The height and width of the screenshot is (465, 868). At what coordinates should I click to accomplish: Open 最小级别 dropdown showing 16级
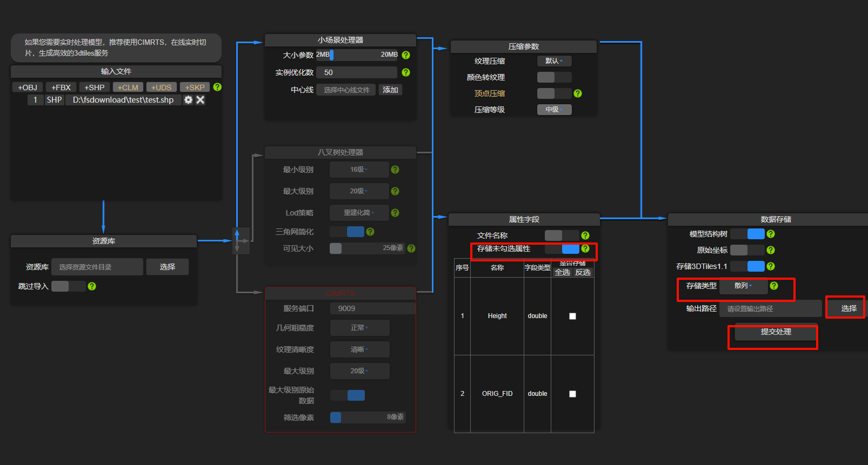(x=359, y=170)
